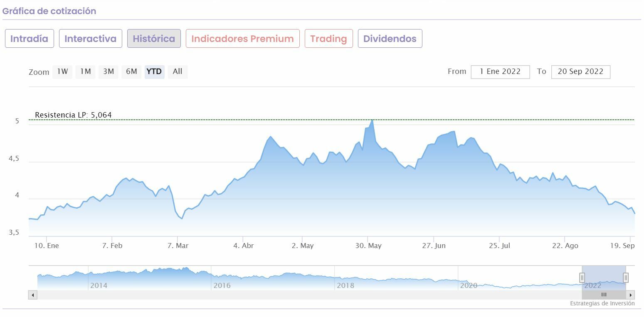Click the left range handle in navigator

point(582,278)
